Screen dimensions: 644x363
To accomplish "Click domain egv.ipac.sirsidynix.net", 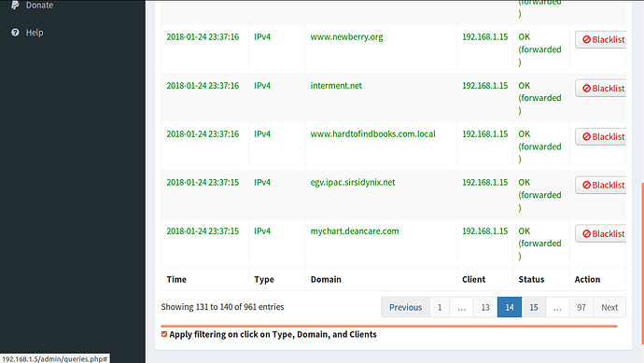I will [x=353, y=182].
